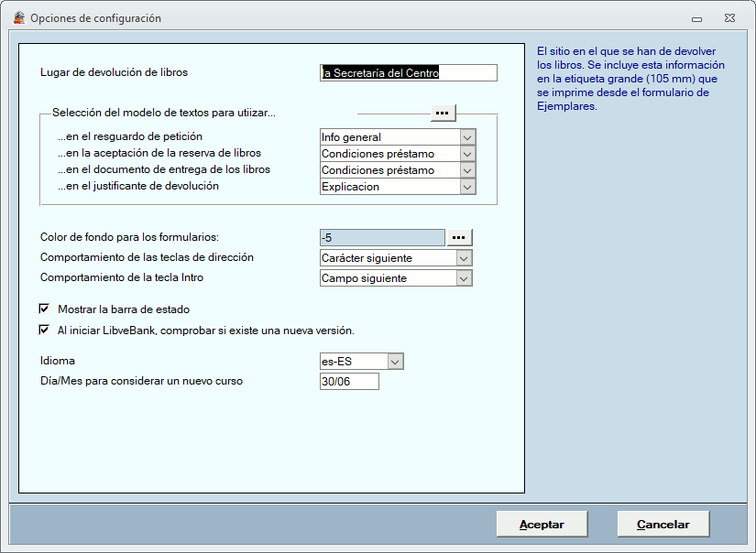Toggle Mostrar la barra de estado checkbox

44,309
